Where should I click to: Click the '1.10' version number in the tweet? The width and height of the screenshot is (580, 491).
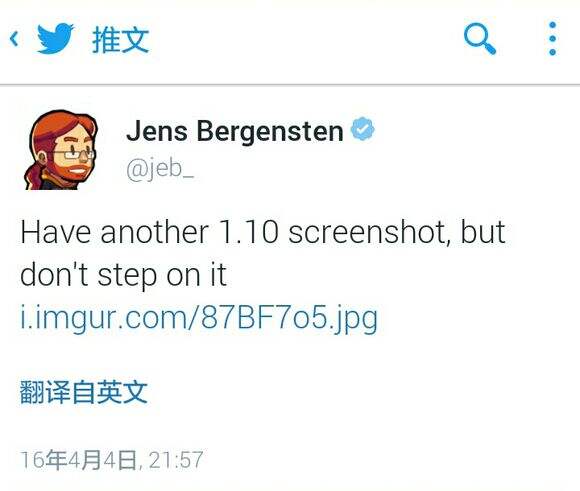pos(248,232)
